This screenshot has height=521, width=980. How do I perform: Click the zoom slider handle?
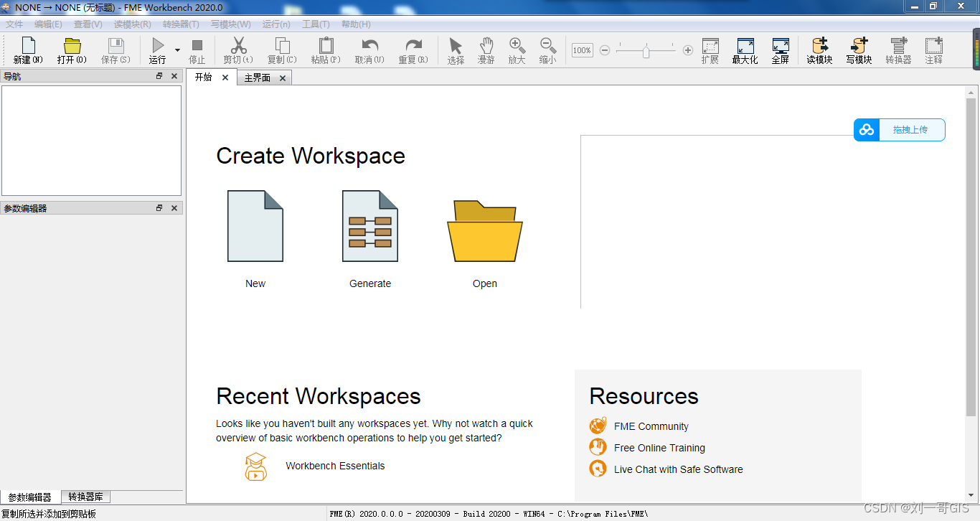point(646,52)
